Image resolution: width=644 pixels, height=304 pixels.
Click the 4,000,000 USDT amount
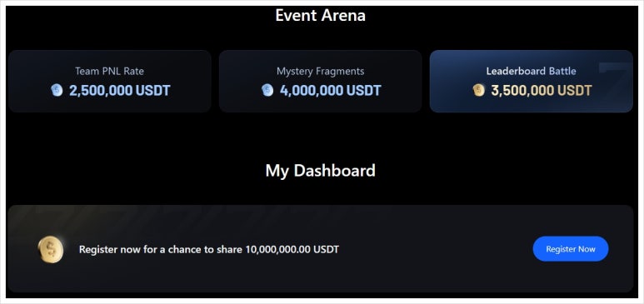coord(331,91)
